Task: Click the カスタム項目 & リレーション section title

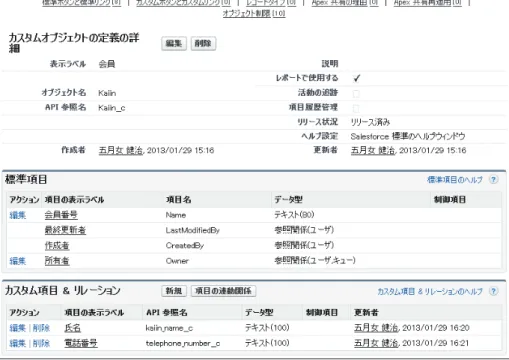Action: (63, 291)
